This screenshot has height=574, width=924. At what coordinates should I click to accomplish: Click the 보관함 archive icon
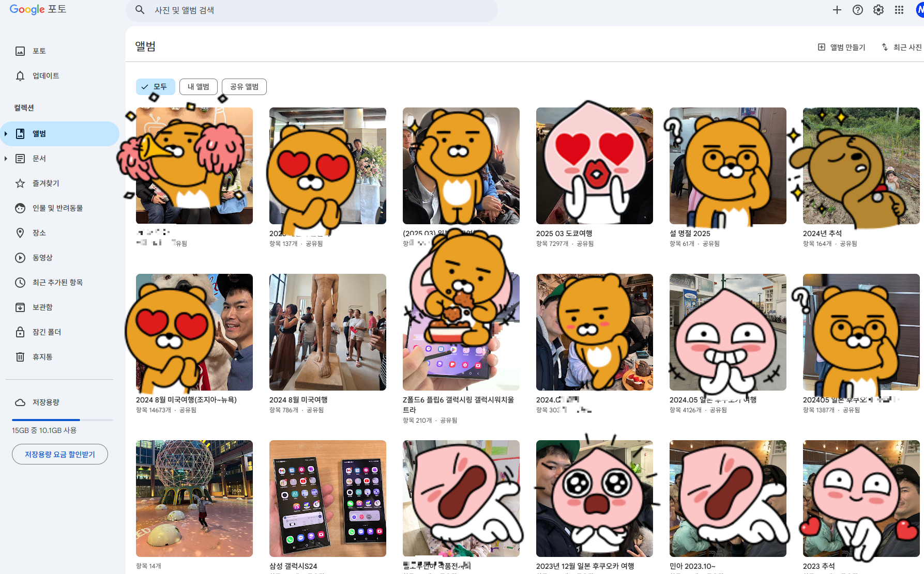(x=20, y=307)
